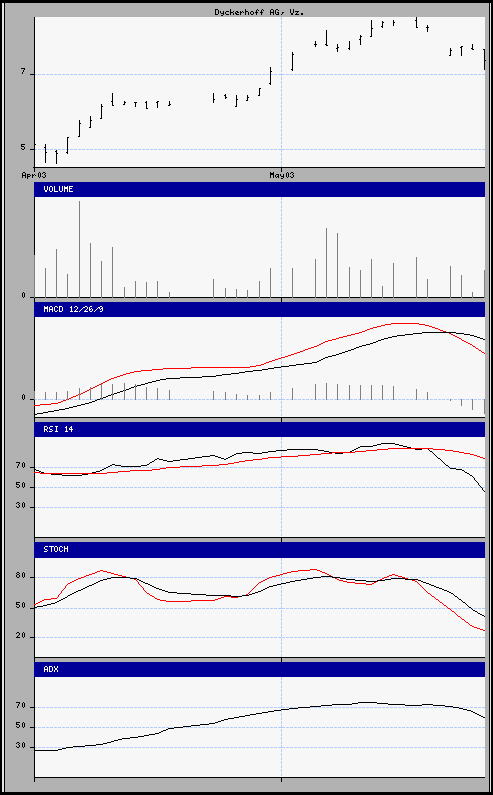Select the MACD 12/26/9 panel header

coord(260,309)
